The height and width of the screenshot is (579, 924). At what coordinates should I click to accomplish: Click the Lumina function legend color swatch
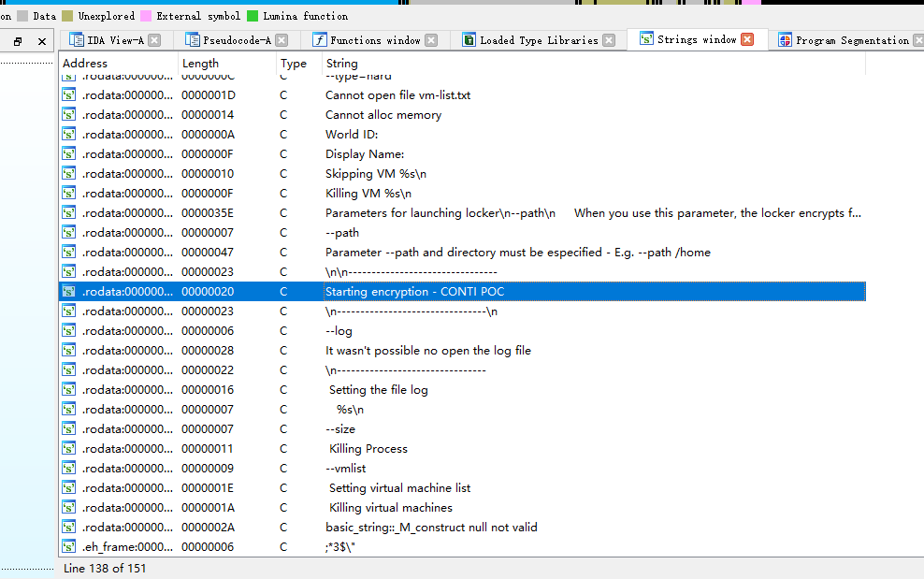click(253, 16)
